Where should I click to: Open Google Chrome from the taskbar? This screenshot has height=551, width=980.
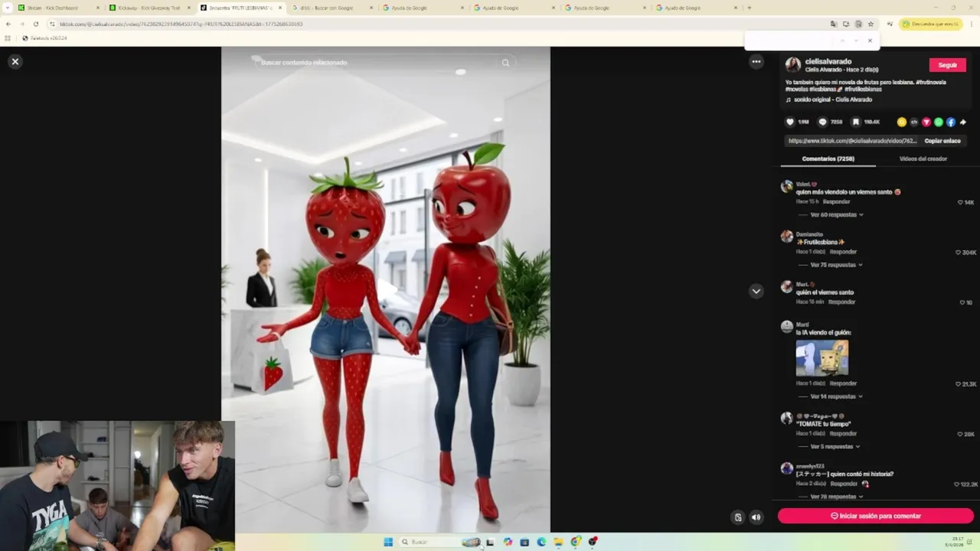(x=575, y=542)
